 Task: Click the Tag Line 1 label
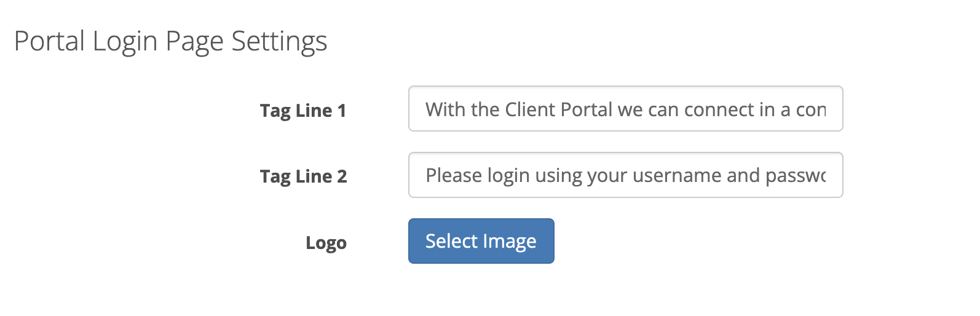[303, 111]
